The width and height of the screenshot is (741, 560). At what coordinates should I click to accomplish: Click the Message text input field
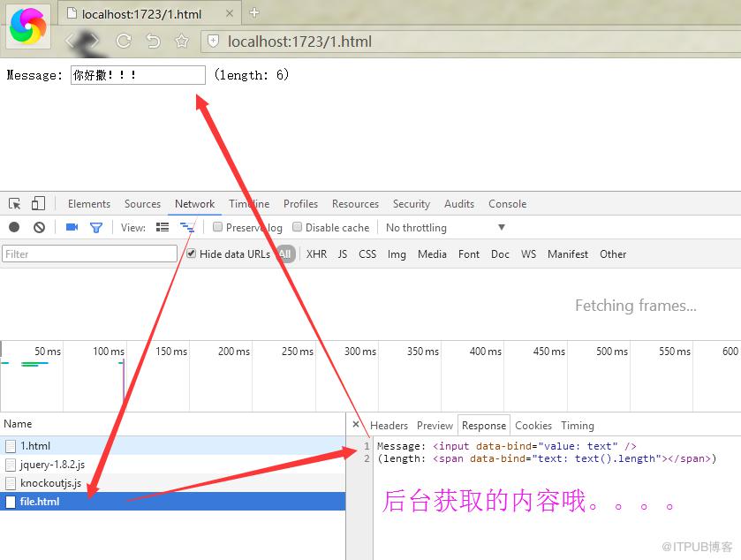pyautogui.click(x=138, y=75)
